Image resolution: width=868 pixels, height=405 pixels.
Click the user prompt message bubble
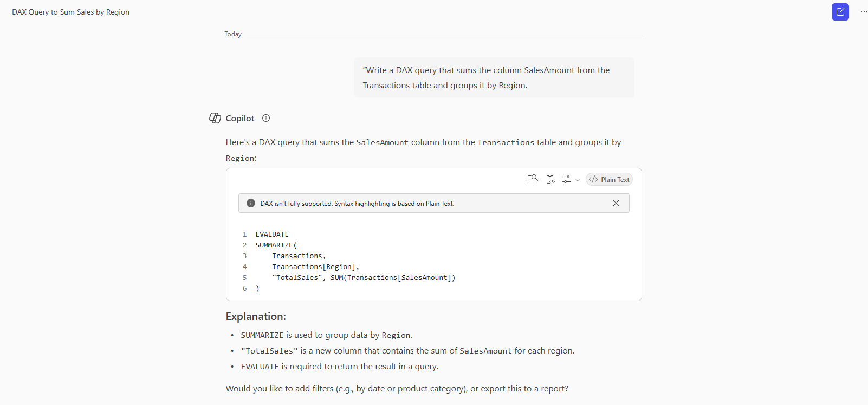pyautogui.click(x=494, y=77)
